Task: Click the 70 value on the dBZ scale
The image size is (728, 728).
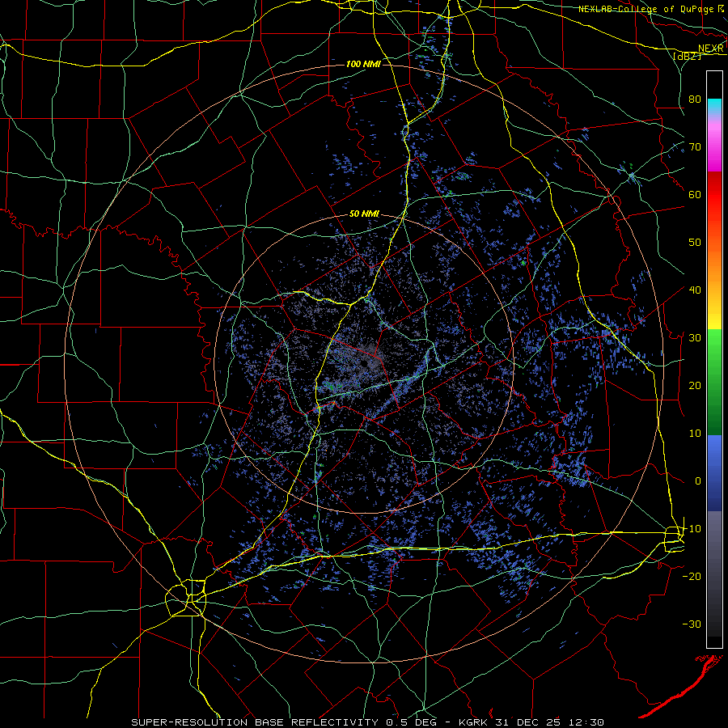Action: point(695,146)
